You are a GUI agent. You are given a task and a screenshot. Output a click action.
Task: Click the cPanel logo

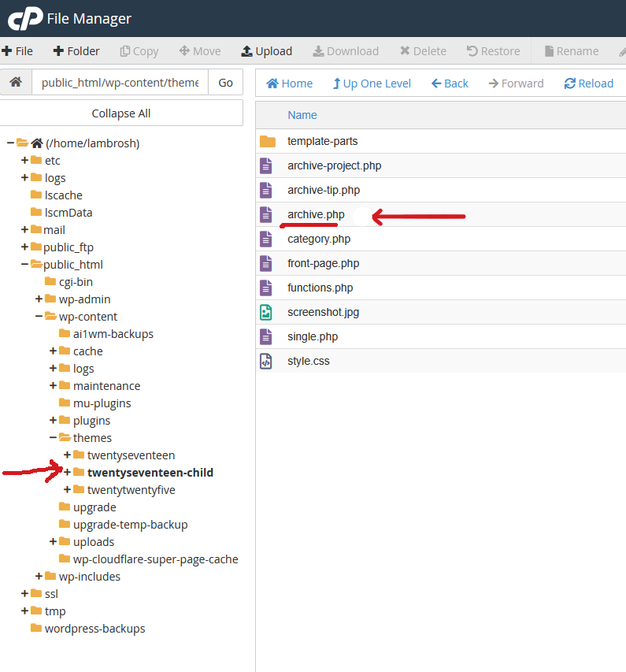(x=24, y=18)
